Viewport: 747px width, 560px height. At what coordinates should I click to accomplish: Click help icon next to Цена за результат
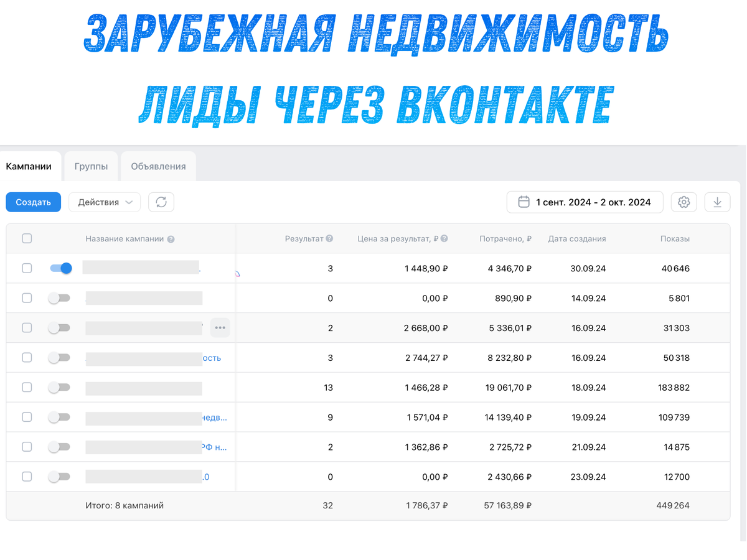[x=444, y=238]
